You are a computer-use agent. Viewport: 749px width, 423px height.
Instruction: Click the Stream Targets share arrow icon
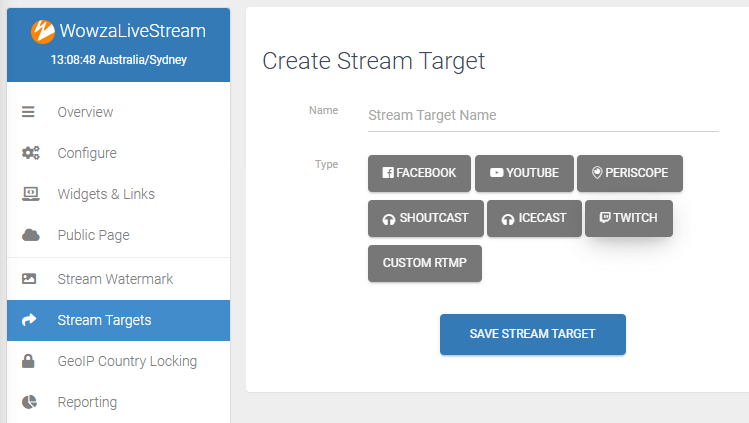(x=29, y=320)
